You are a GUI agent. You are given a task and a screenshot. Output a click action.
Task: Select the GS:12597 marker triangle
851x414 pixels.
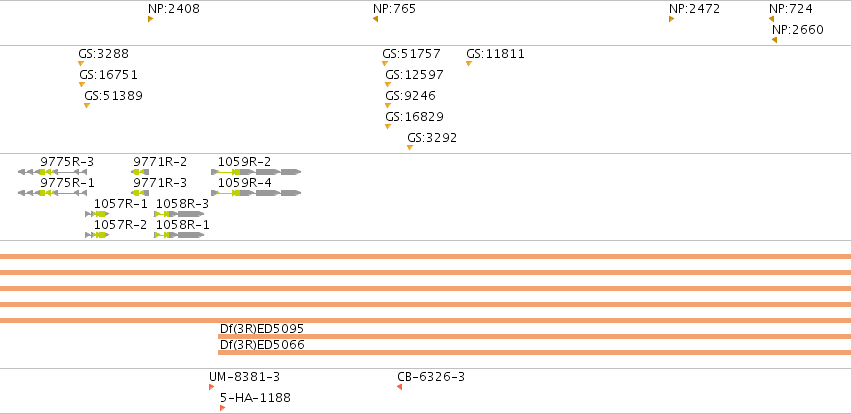pyautogui.click(x=388, y=85)
